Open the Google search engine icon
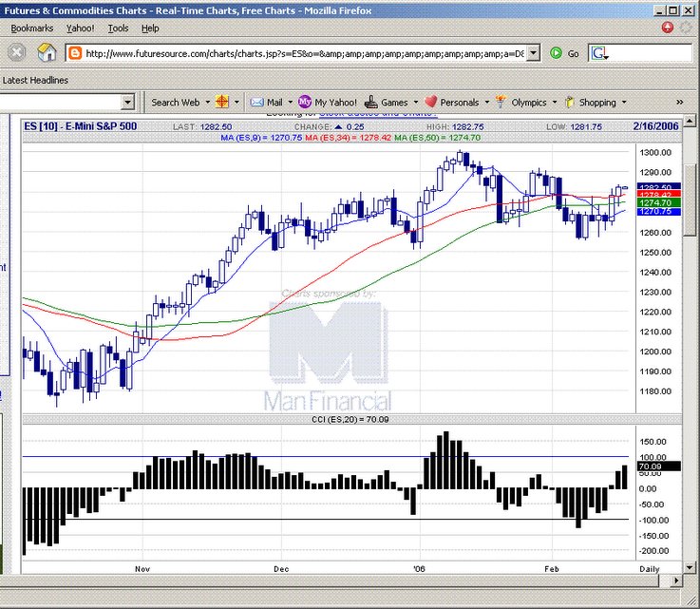 click(599, 53)
